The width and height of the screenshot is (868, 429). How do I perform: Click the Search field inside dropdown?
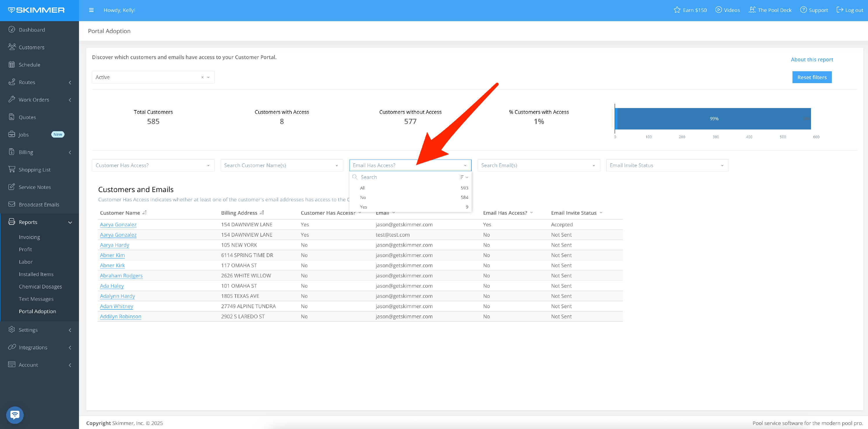coord(404,177)
